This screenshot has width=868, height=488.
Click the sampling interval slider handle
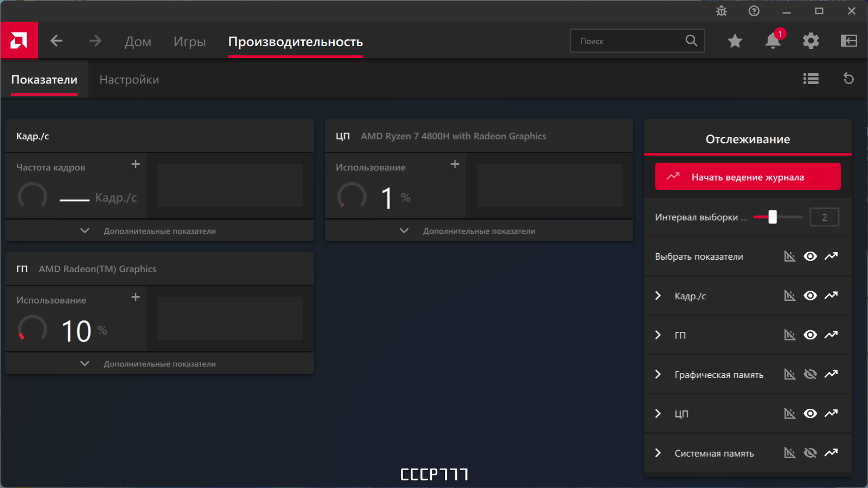(773, 217)
